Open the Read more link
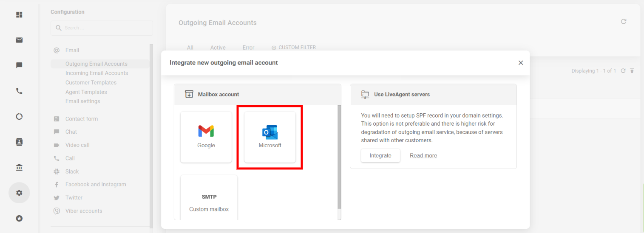The width and height of the screenshot is (644, 233). point(423,156)
